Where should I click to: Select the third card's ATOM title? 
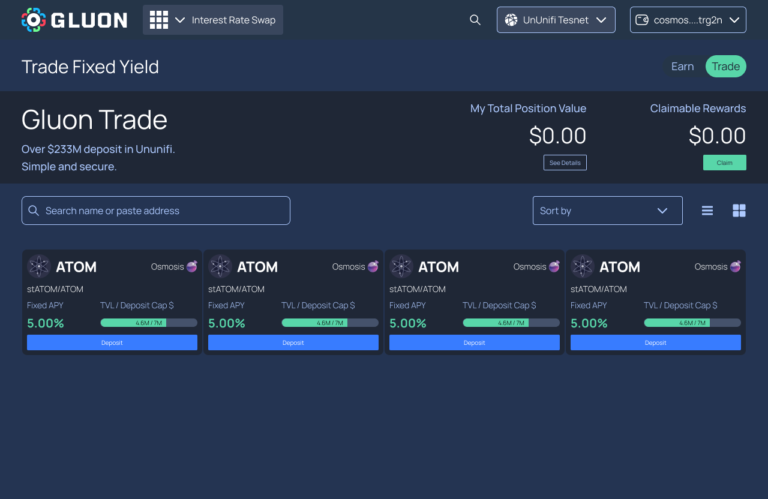[438, 267]
